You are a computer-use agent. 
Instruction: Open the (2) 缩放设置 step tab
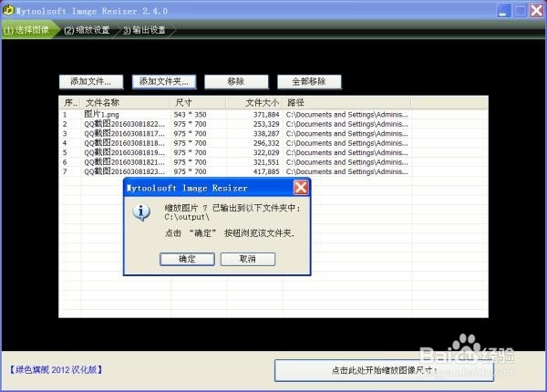pyautogui.click(x=87, y=30)
